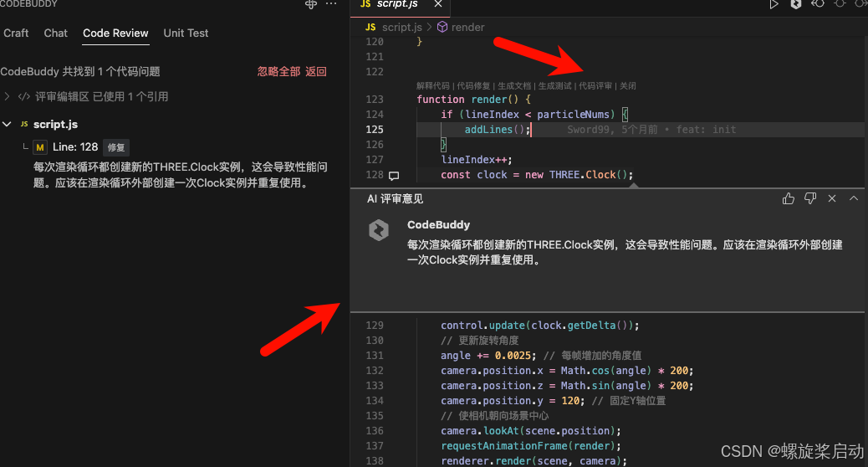Click line number 132 in gutter
The height and width of the screenshot is (467, 868).
pyautogui.click(x=375, y=371)
